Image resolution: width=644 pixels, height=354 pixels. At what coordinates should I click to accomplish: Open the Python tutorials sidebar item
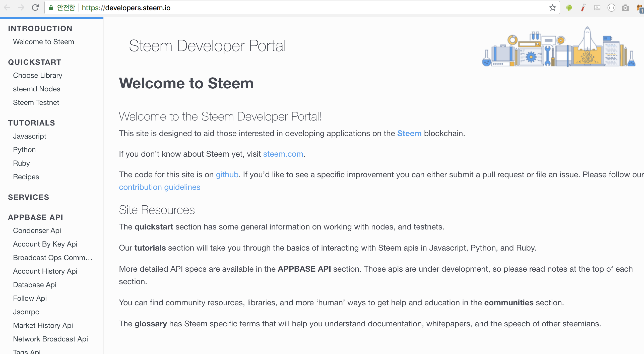coord(24,150)
